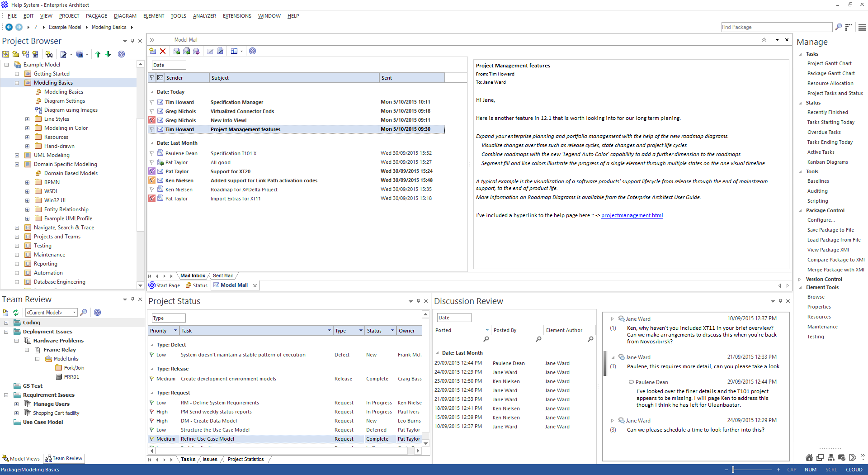Screen dimensions: 868x475
Task: Toggle purple flag on Support for XT20 mail
Action: pyautogui.click(x=152, y=171)
